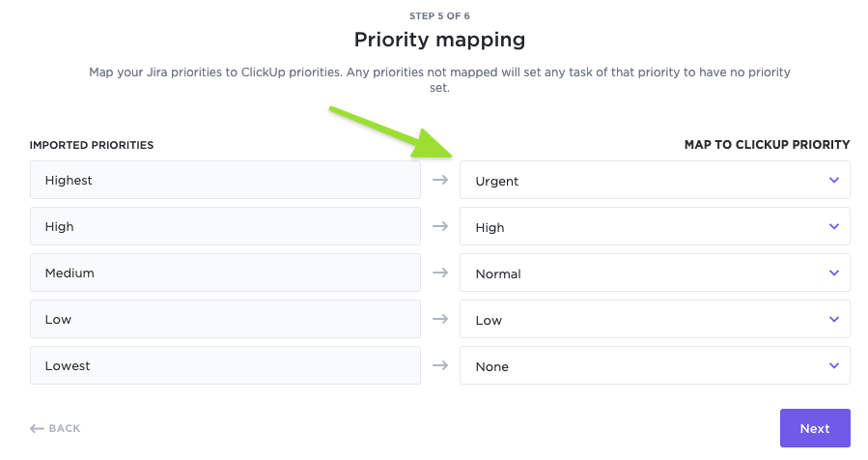
Task: Click the mapping arrow beside High
Action: point(440,226)
